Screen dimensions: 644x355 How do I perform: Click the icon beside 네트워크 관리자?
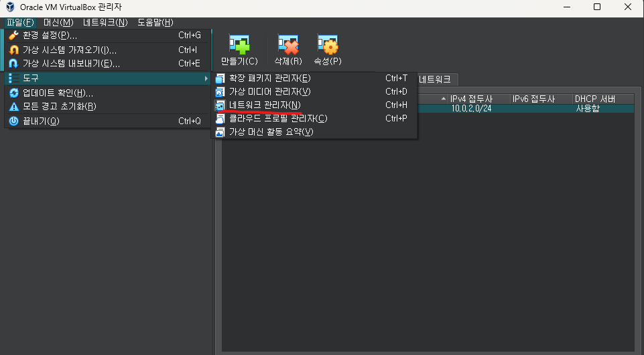(220, 105)
